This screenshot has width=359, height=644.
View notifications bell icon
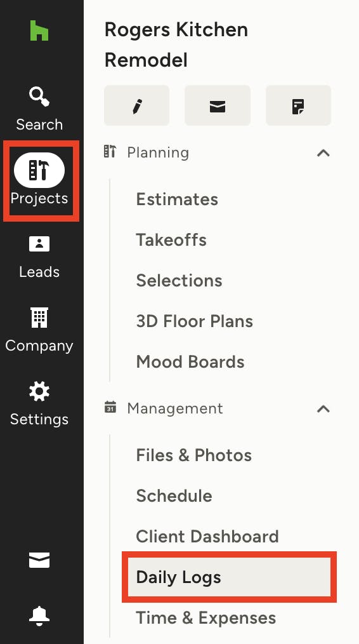39,616
